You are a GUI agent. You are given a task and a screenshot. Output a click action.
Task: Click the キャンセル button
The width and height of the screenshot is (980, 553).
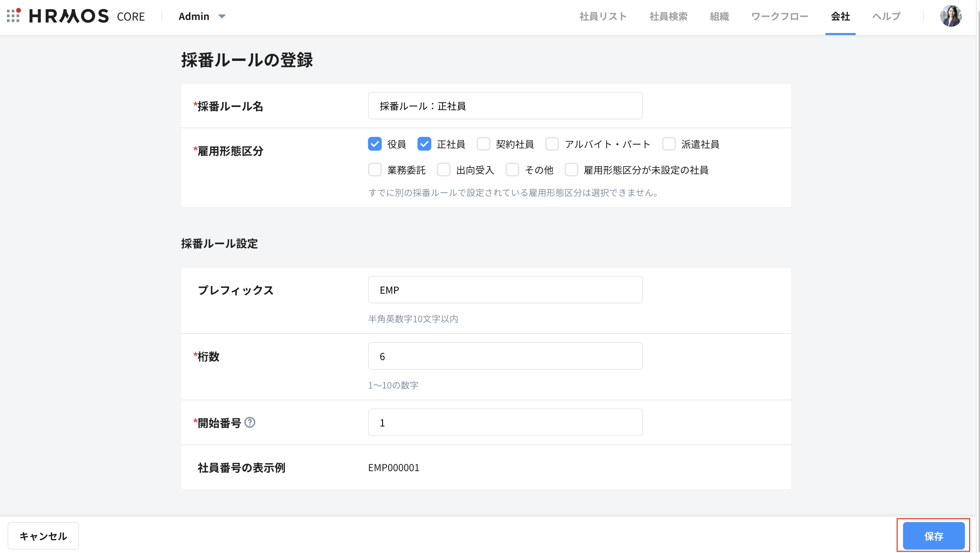[43, 536]
